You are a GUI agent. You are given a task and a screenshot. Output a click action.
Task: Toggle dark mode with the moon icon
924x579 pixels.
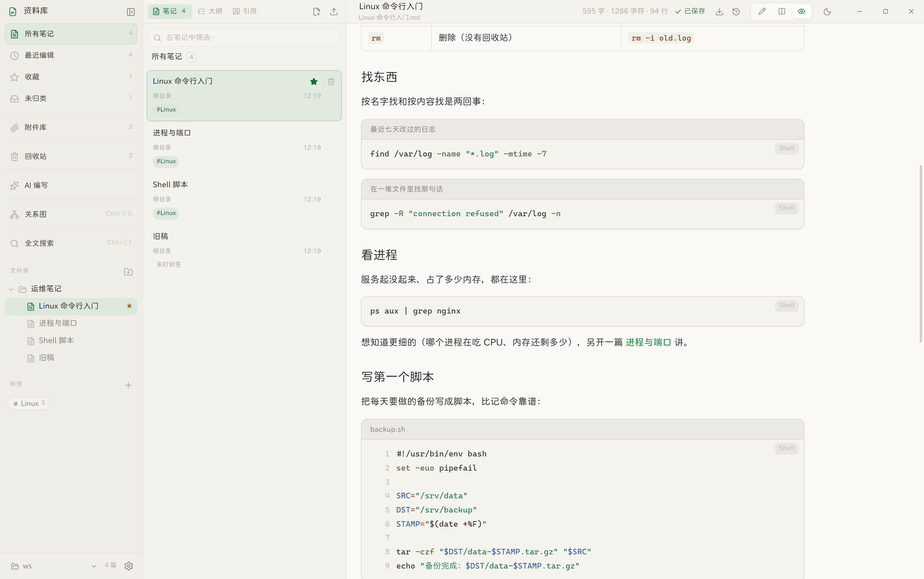(827, 12)
